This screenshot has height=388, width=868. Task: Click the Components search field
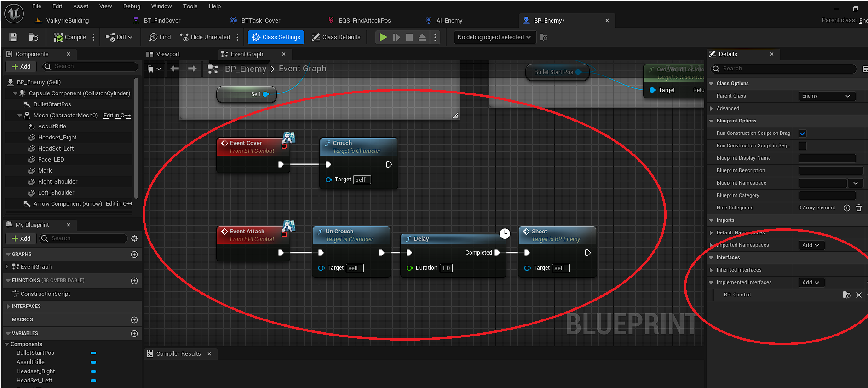(x=91, y=67)
